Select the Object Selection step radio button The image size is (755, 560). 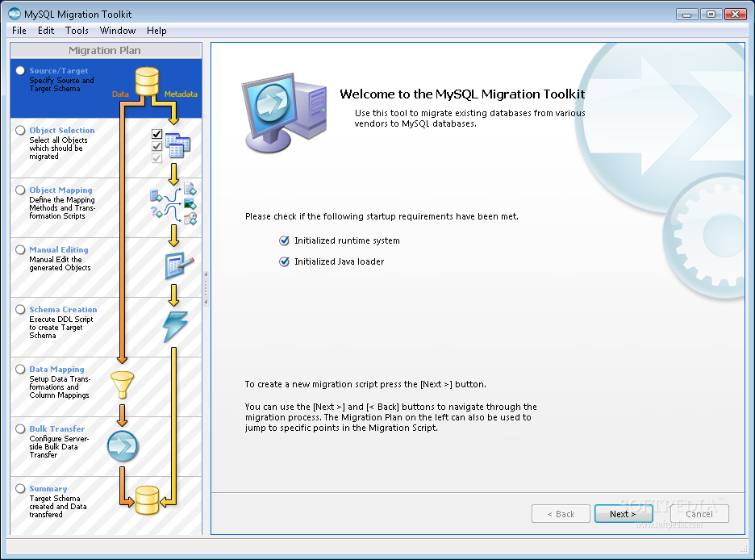click(20, 130)
